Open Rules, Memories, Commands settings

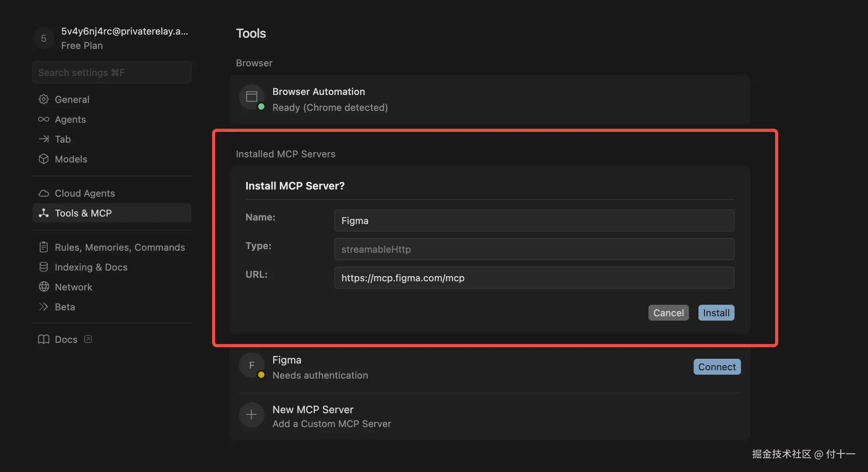tap(120, 247)
